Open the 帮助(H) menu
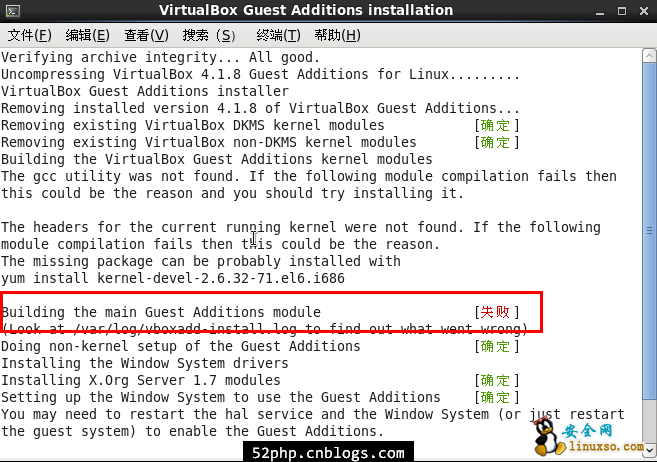Image resolution: width=657 pixels, height=462 pixels. coord(337,36)
